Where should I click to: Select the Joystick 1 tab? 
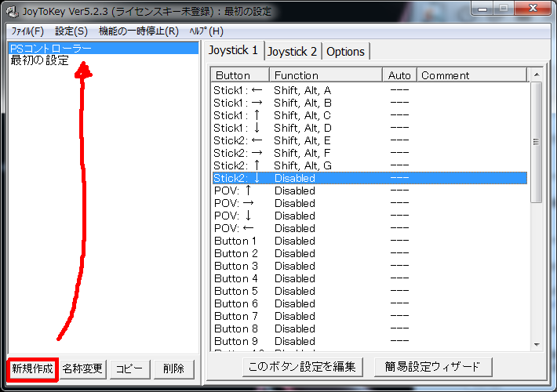pos(233,50)
